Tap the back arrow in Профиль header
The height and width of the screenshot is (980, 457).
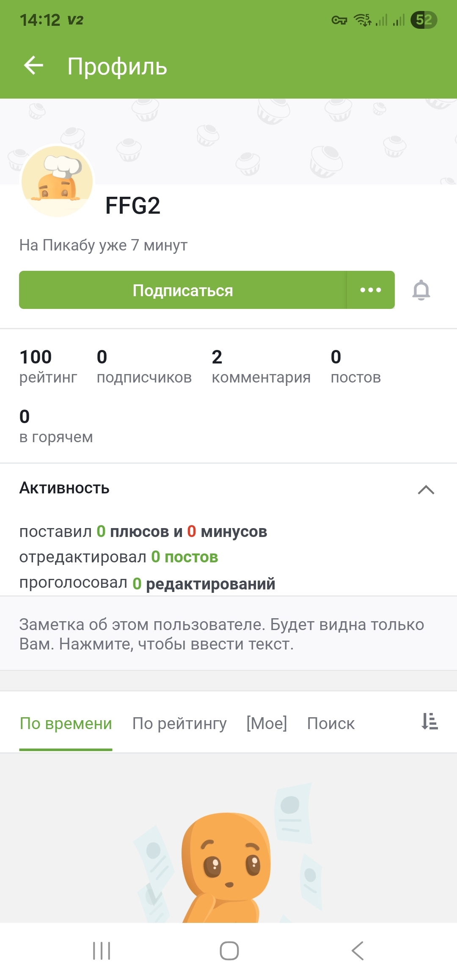[34, 66]
